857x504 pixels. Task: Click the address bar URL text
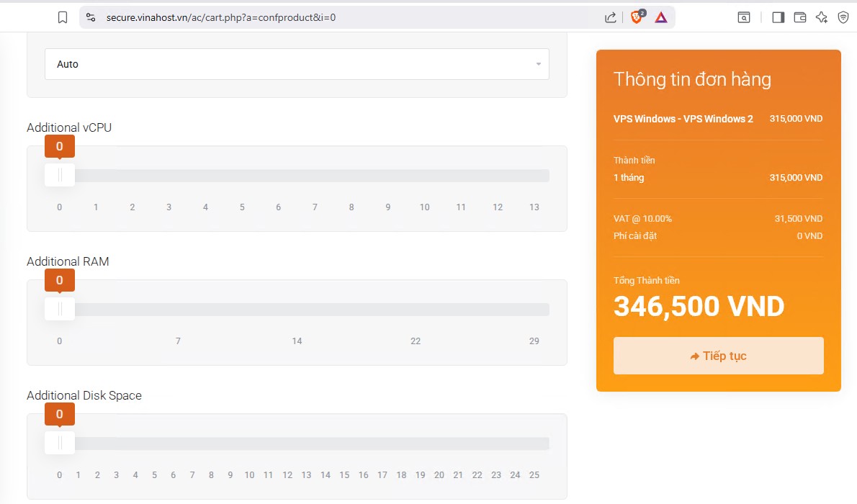[220, 18]
